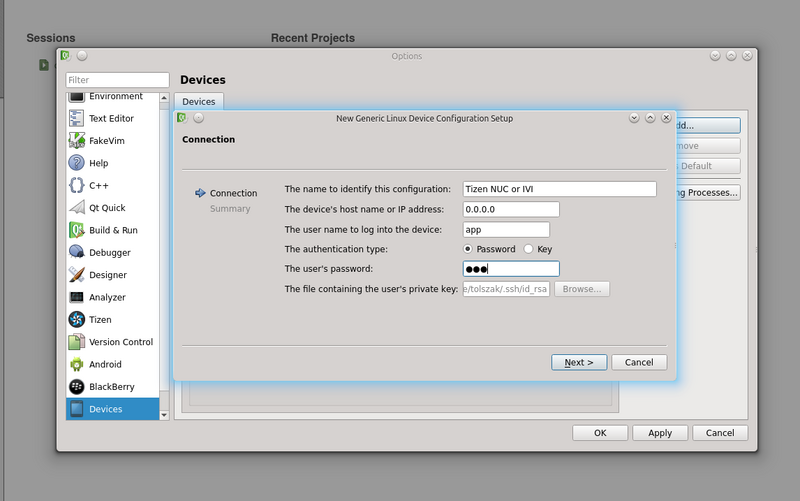The height and width of the screenshot is (501, 800).
Task: Open the Android settings icon
Action: pyautogui.click(x=76, y=364)
